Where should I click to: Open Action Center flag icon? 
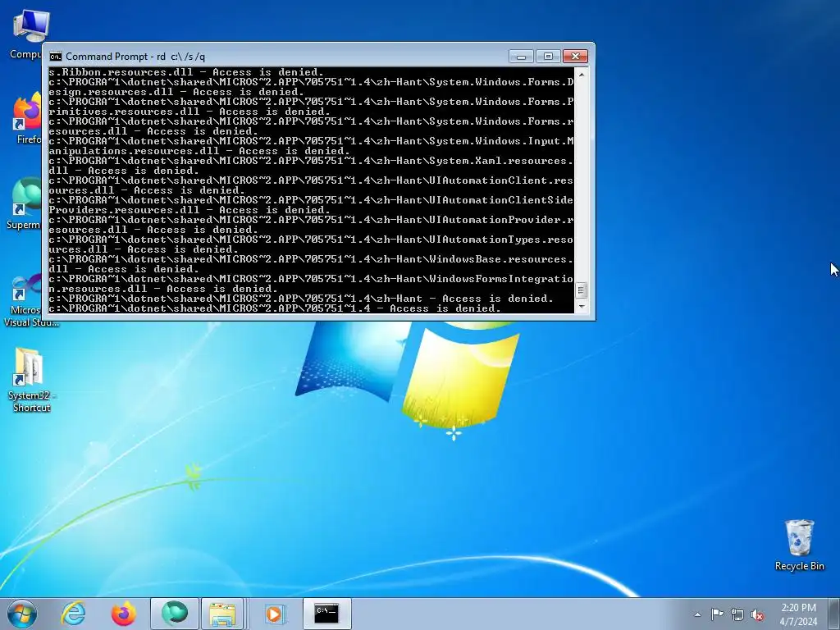717,614
